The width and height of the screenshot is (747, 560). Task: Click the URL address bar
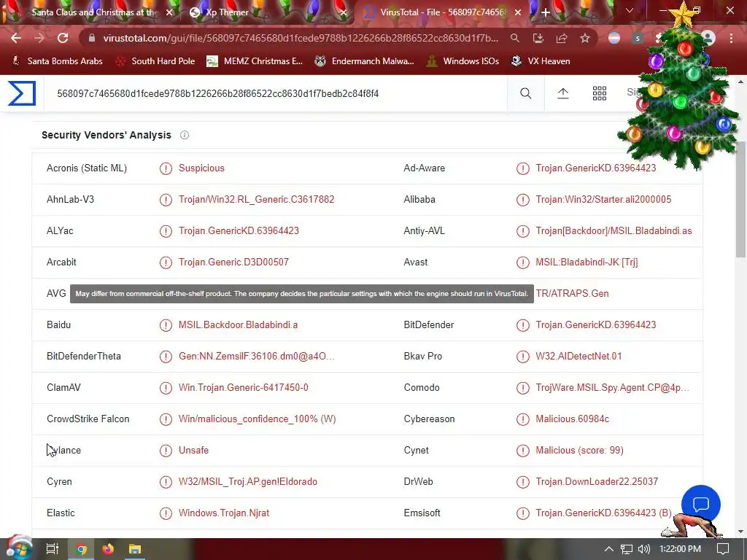point(301,38)
